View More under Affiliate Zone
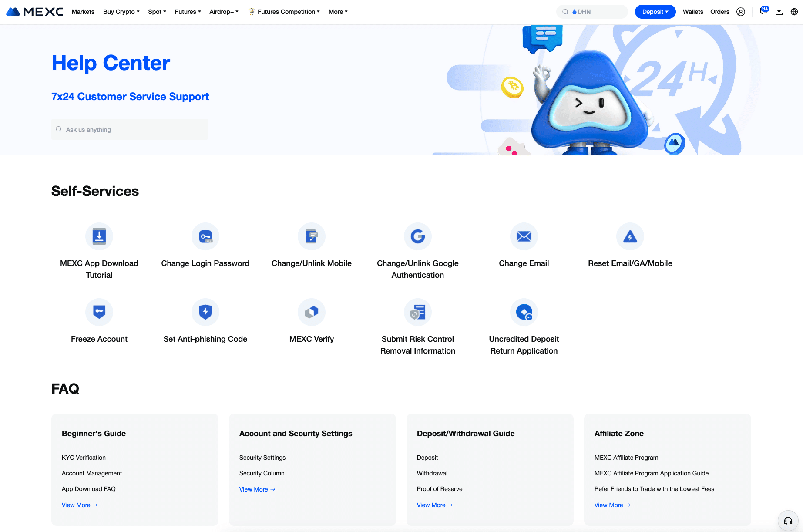The height and width of the screenshot is (532, 803). point(612,505)
